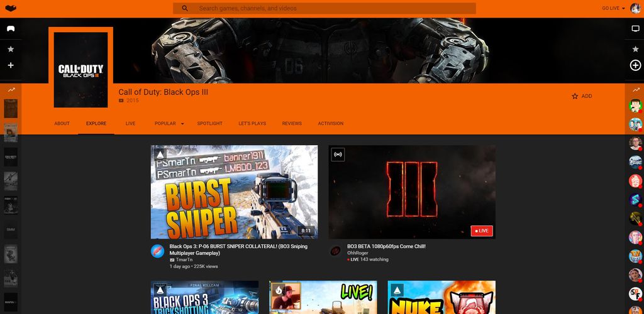The width and height of the screenshot is (644, 314).
Task: Open the 'BO3 BETA 1080p60fps Come Chill!' title
Action: [x=386, y=246]
